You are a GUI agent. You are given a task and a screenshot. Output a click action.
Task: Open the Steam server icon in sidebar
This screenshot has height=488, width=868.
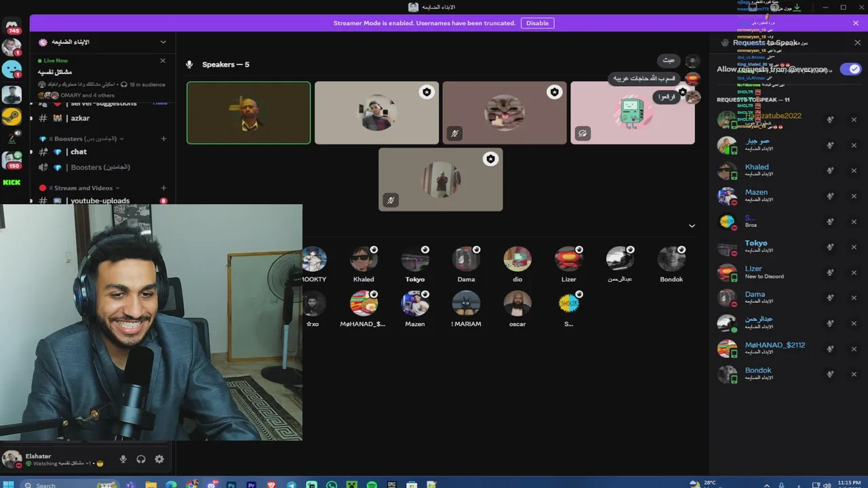[12, 117]
